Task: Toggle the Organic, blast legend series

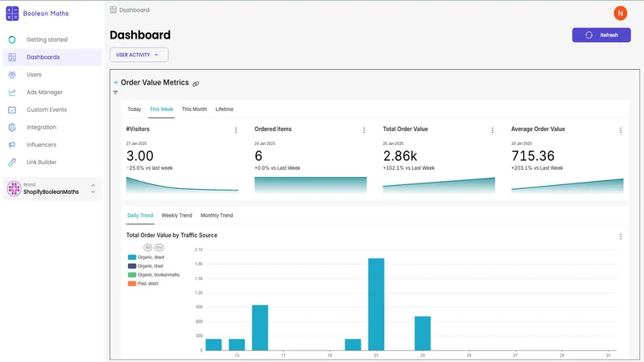Action: [x=146, y=266]
